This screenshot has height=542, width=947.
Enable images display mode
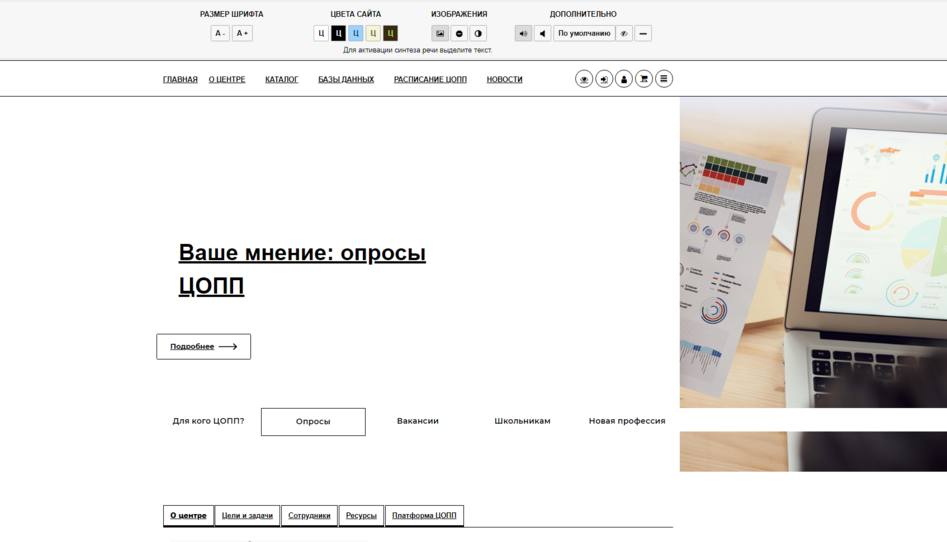coord(440,33)
